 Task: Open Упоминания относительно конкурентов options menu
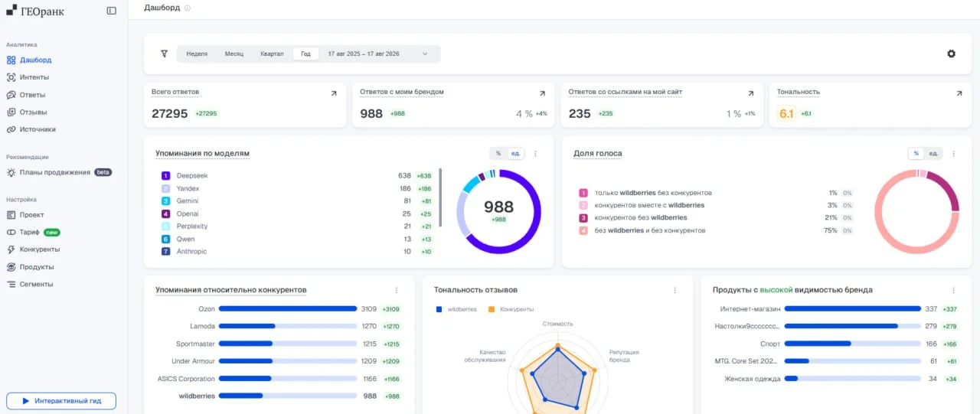coord(396,290)
